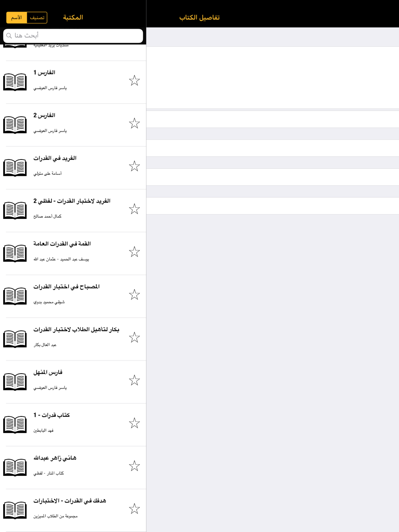
Task: Click book icon of كتاب قدرات - 1
Action: pyautogui.click(x=15, y=424)
